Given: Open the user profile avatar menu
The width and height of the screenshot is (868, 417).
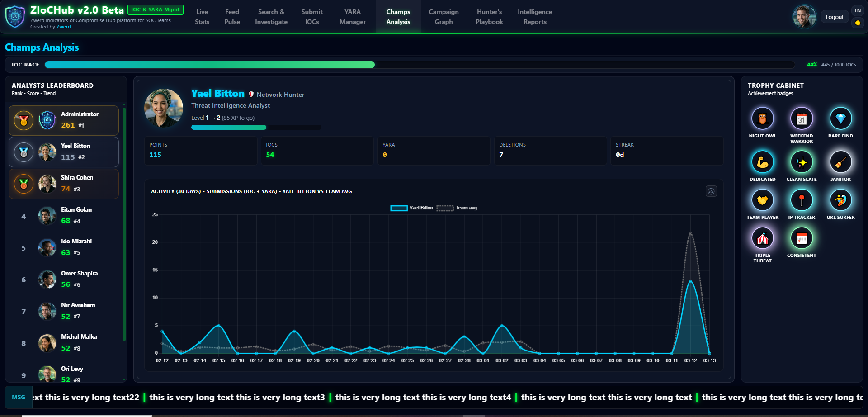Looking at the screenshot, I should pos(804,17).
